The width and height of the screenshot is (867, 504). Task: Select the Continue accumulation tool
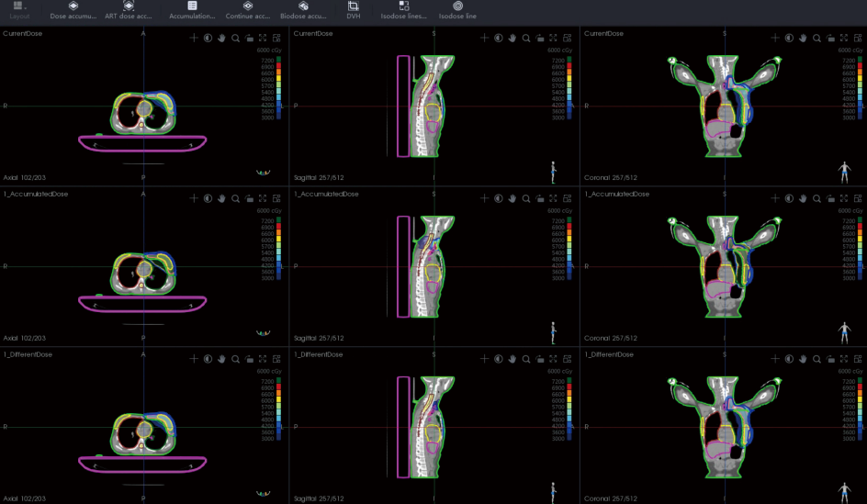[248, 10]
